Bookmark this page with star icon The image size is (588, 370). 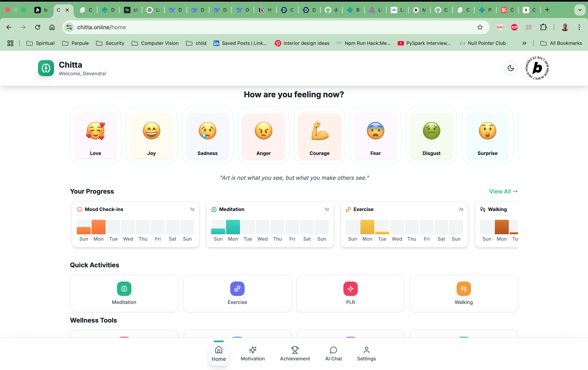(480, 27)
